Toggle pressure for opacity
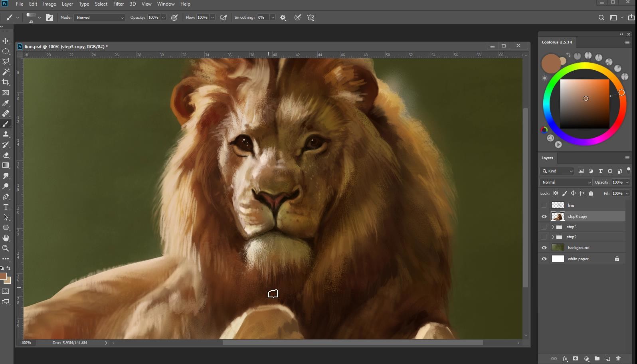The image size is (637, 364). point(174,18)
